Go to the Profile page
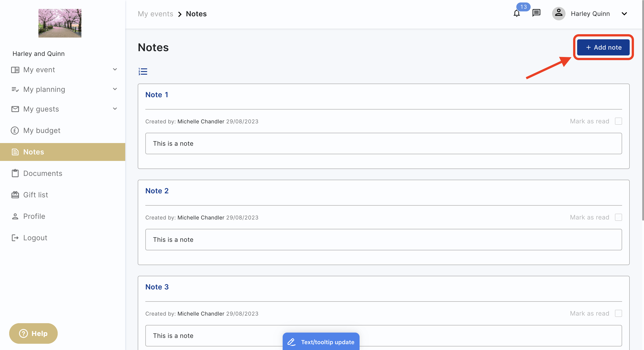Image resolution: width=644 pixels, height=350 pixels. [x=63, y=216]
